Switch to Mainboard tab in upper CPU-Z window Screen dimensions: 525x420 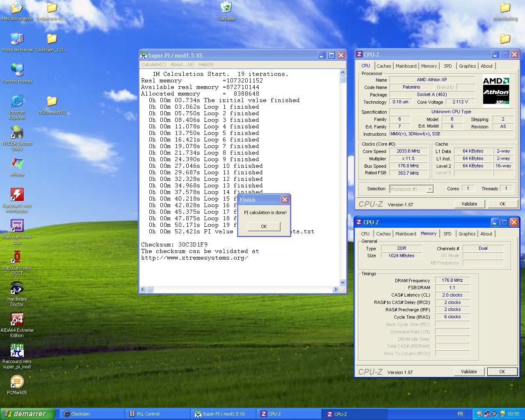point(406,66)
